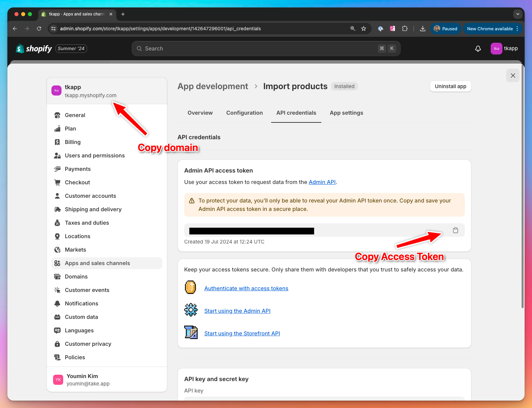The width and height of the screenshot is (532, 408).
Task: Open Authenticate with access tokens link
Action: [246, 288]
